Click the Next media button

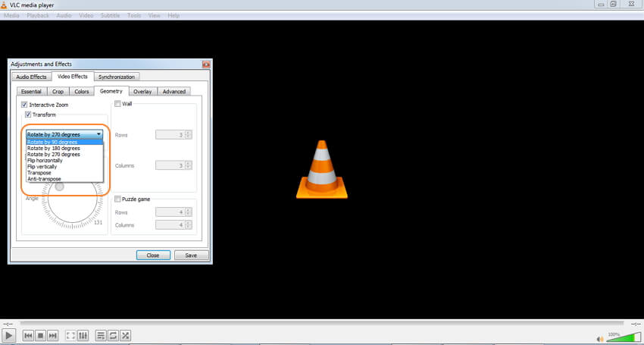click(x=52, y=336)
